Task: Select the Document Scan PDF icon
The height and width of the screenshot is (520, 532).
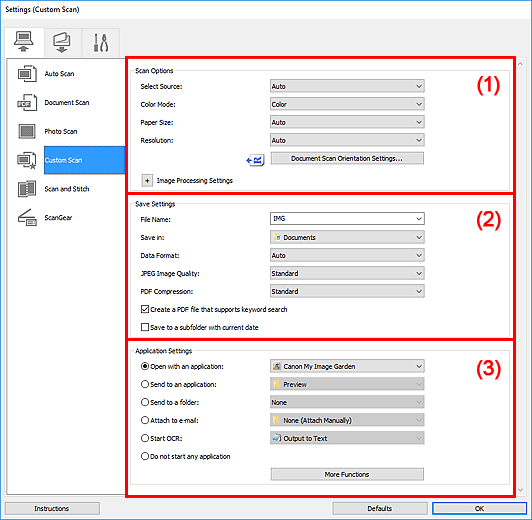Action: (27, 102)
